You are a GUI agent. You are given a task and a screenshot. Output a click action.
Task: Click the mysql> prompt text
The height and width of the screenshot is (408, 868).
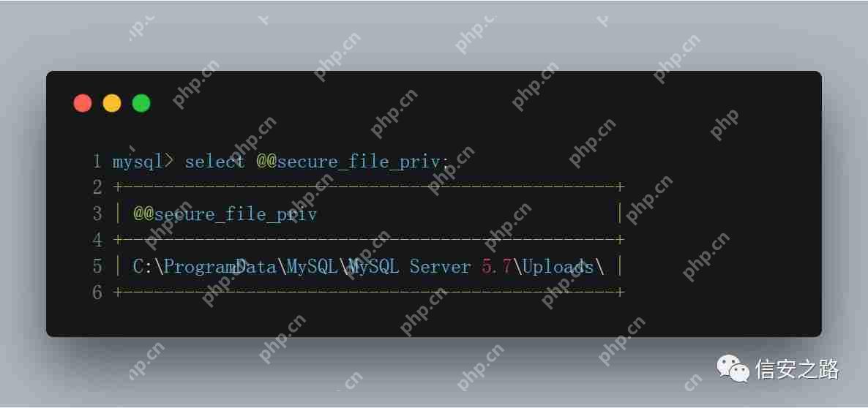click(143, 162)
